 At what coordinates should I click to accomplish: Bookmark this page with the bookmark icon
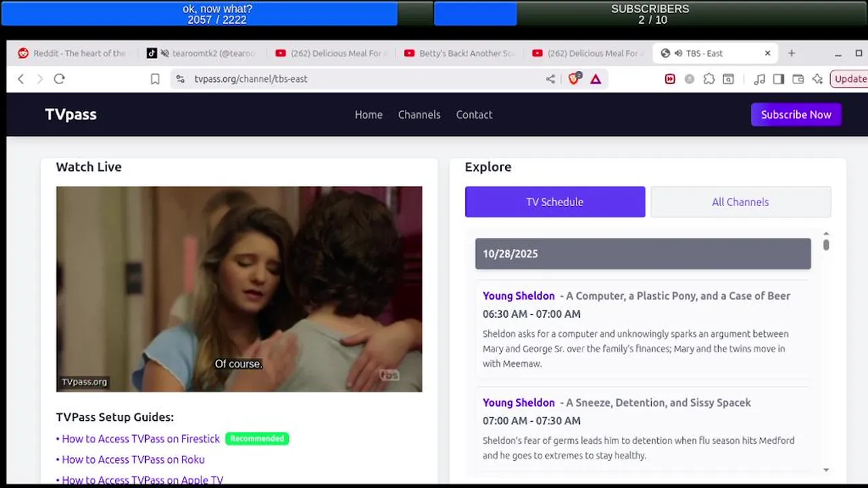(155, 79)
